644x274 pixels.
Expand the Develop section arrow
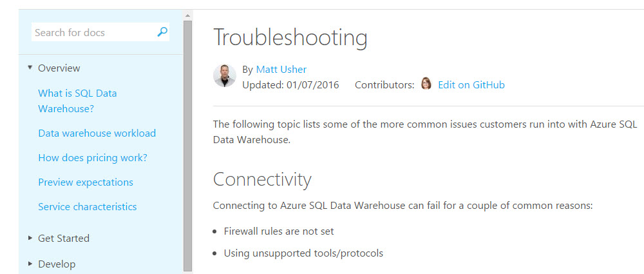pyautogui.click(x=30, y=264)
